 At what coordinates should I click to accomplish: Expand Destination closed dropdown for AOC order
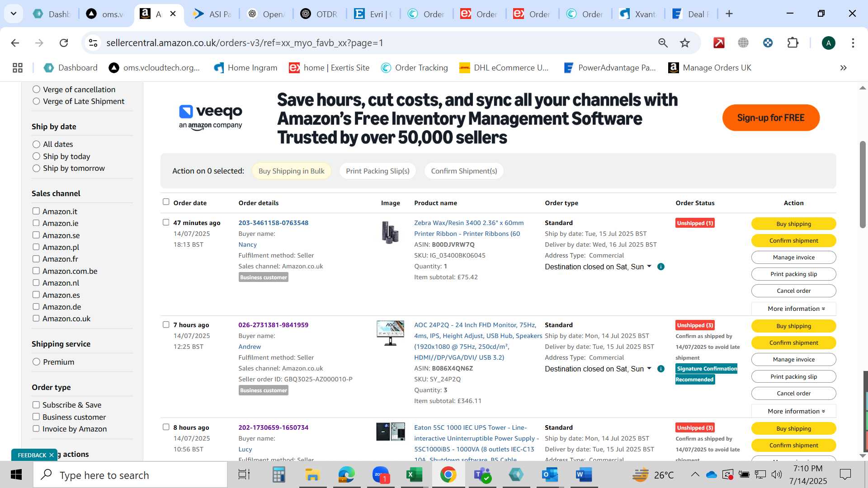(649, 368)
